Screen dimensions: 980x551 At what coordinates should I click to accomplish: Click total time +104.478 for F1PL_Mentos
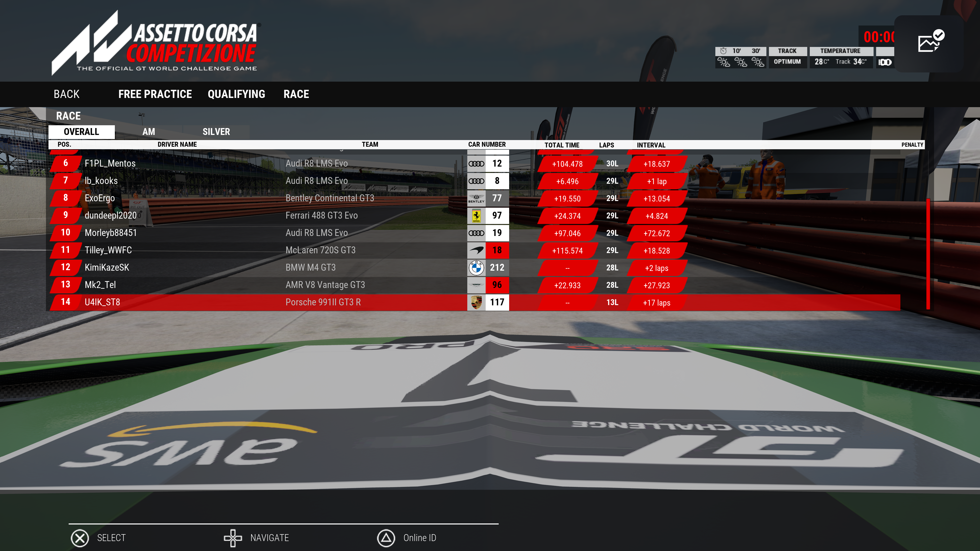(x=567, y=164)
